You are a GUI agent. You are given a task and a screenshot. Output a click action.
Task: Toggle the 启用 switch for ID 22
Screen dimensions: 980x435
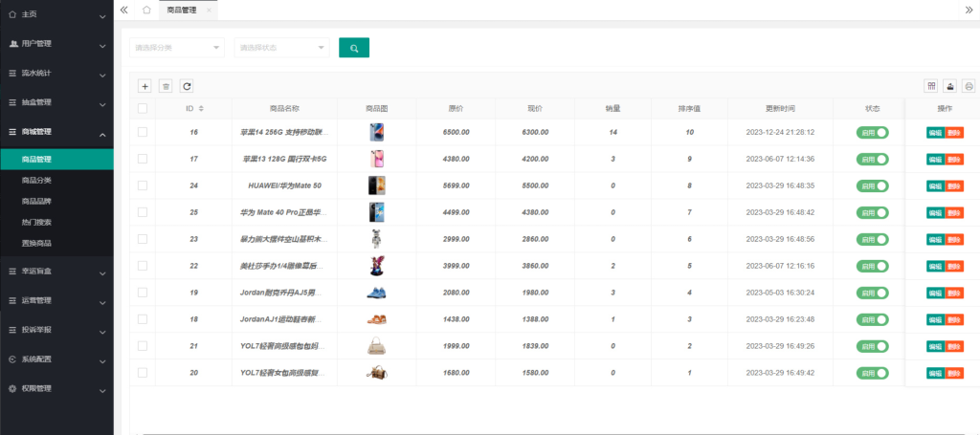tap(873, 266)
